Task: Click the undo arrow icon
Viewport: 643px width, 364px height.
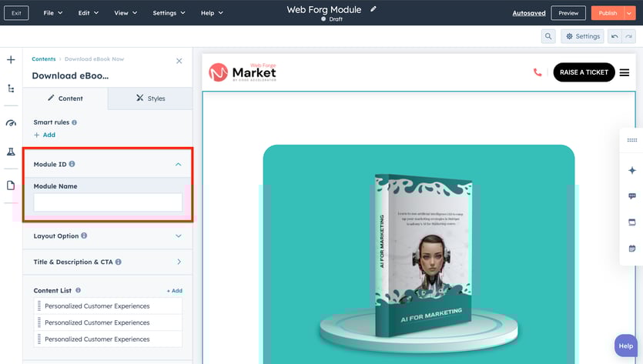Action: (614, 36)
